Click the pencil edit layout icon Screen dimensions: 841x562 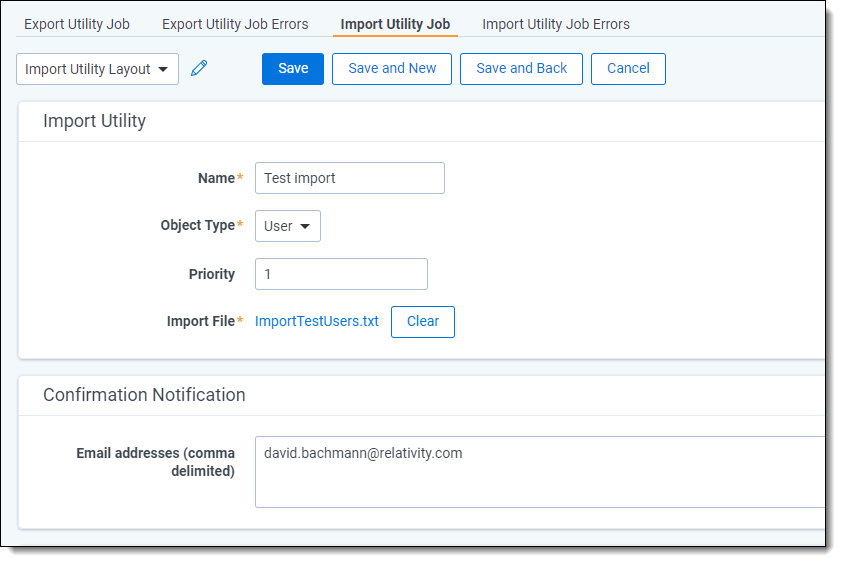[x=199, y=68]
